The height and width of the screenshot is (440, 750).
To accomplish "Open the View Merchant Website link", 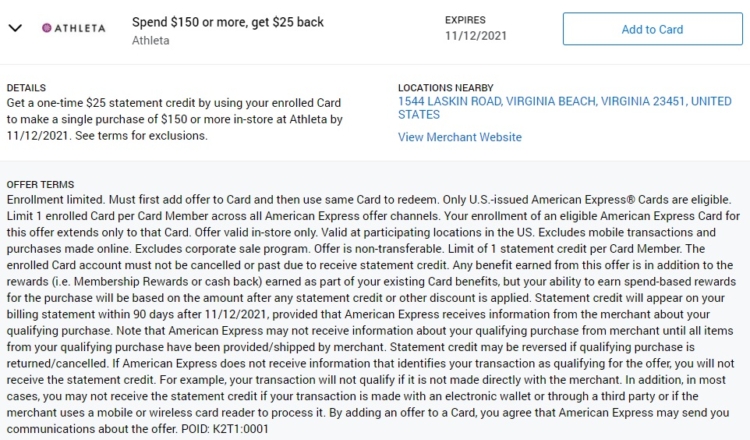I will [x=460, y=137].
